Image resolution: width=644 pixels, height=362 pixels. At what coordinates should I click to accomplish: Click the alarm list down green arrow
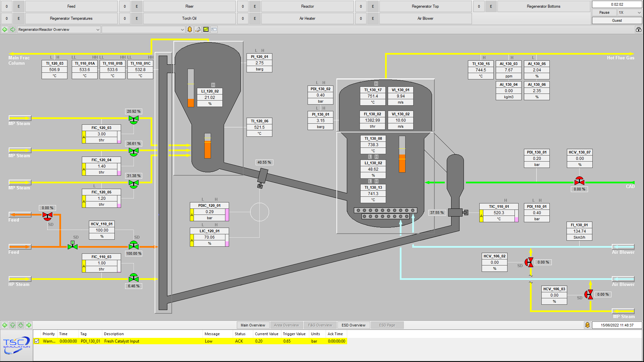[21, 325]
